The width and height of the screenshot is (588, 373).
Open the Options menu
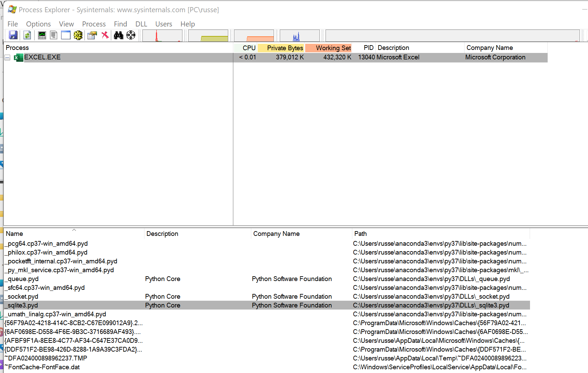tap(38, 24)
